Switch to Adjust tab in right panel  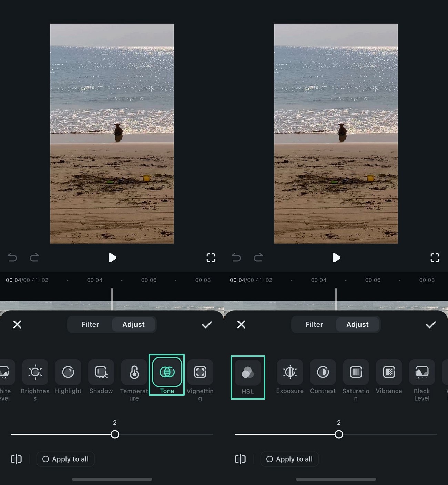coord(357,324)
